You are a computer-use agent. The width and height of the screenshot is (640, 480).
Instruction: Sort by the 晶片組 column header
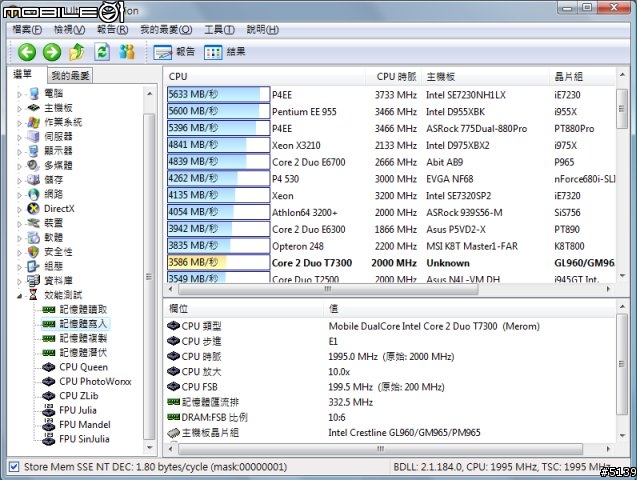tap(582, 77)
